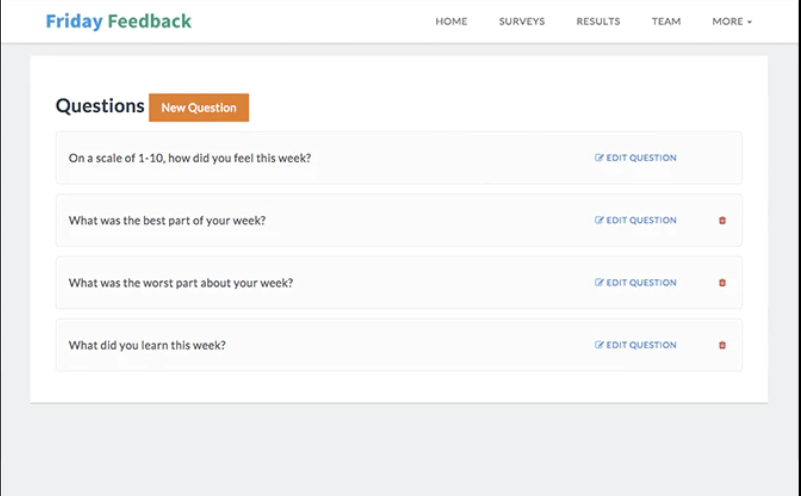Viewport: 801px width, 496px height.
Task: Click trash icon for 'What did you learn' question
Action: tap(722, 345)
